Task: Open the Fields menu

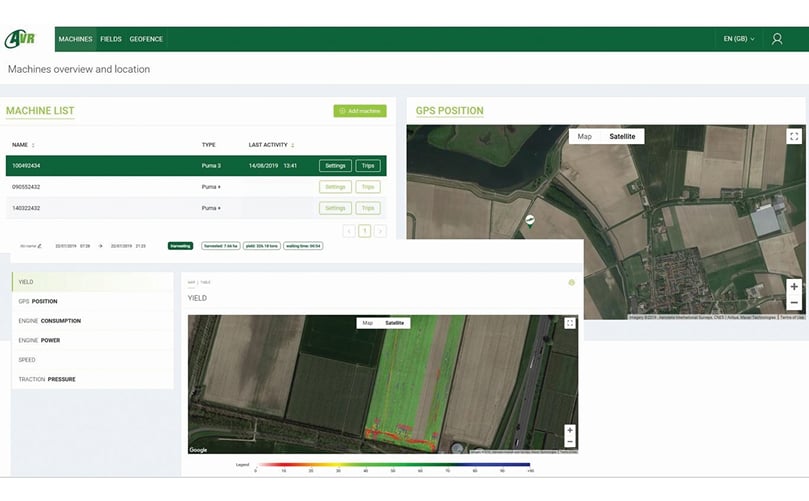Action: (111, 39)
